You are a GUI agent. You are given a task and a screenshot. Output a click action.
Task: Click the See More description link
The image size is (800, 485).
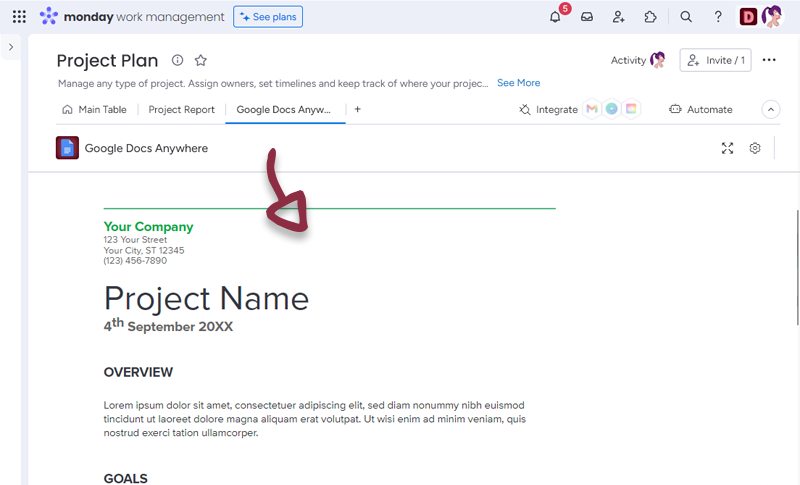pyautogui.click(x=518, y=83)
